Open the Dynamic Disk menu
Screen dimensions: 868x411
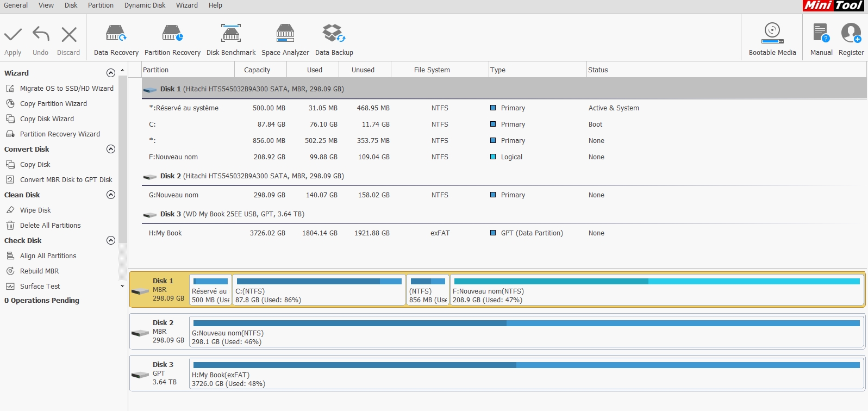click(x=145, y=5)
